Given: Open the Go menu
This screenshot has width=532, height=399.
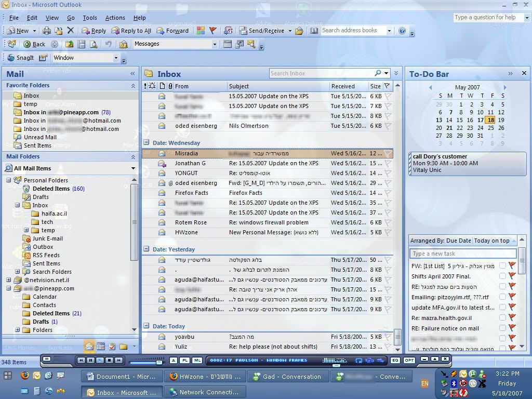Looking at the screenshot, I should 71,18.
